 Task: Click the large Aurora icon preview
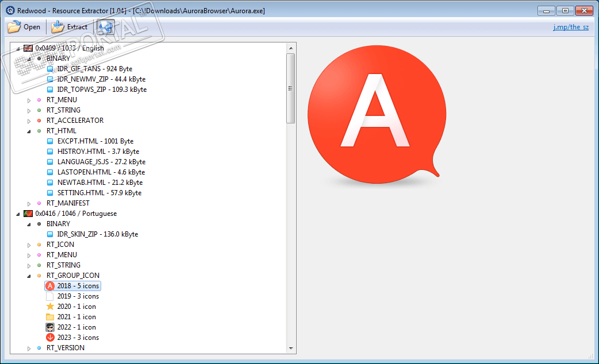(377, 115)
